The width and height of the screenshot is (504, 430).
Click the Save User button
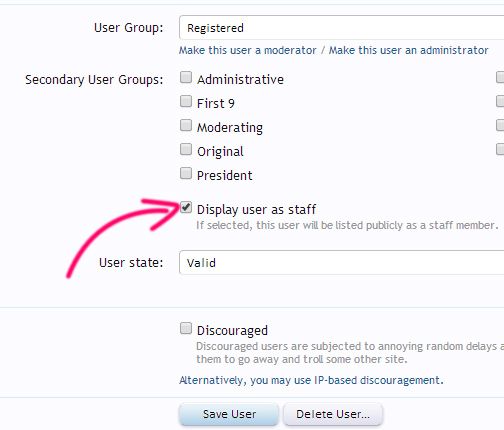click(229, 414)
